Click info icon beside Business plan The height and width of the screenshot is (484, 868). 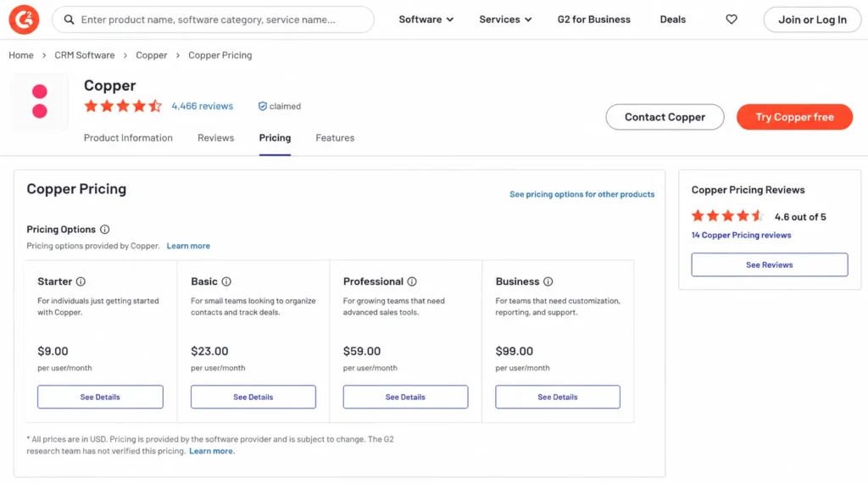[548, 281]
